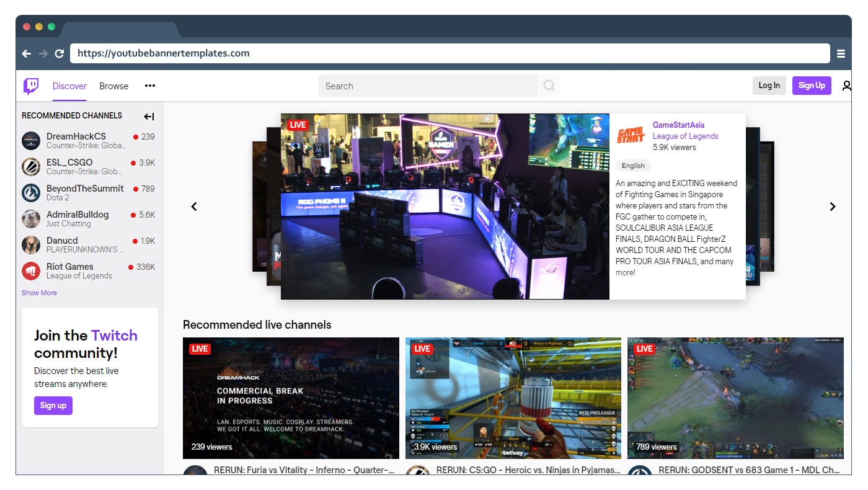Click the browser forward arrow
Screen dimensions: 868x490
tap(43, 53)
